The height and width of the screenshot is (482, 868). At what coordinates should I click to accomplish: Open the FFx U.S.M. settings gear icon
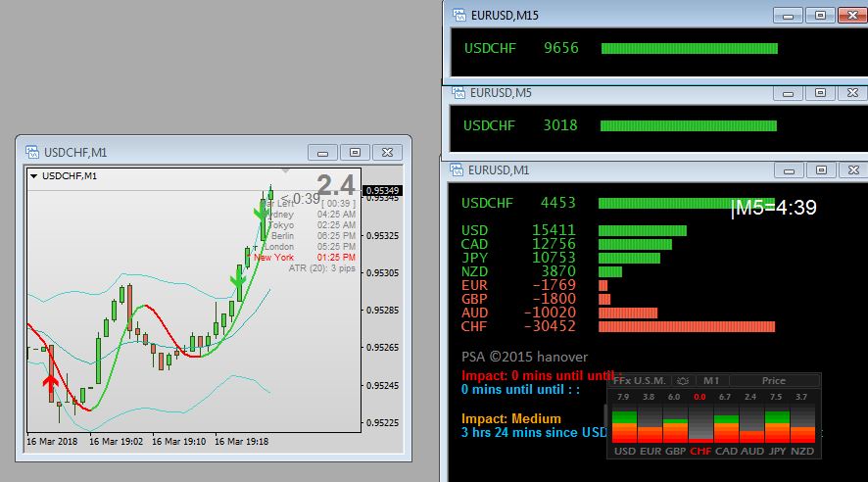tap(683, 381)
